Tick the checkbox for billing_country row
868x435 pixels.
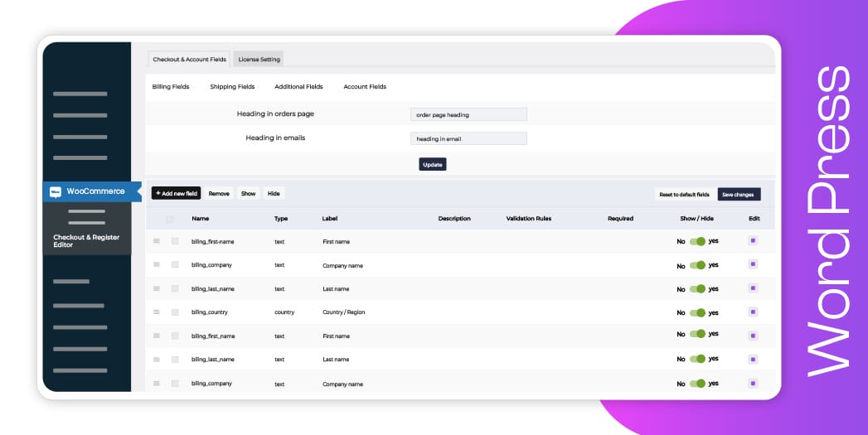click(175, 312)
